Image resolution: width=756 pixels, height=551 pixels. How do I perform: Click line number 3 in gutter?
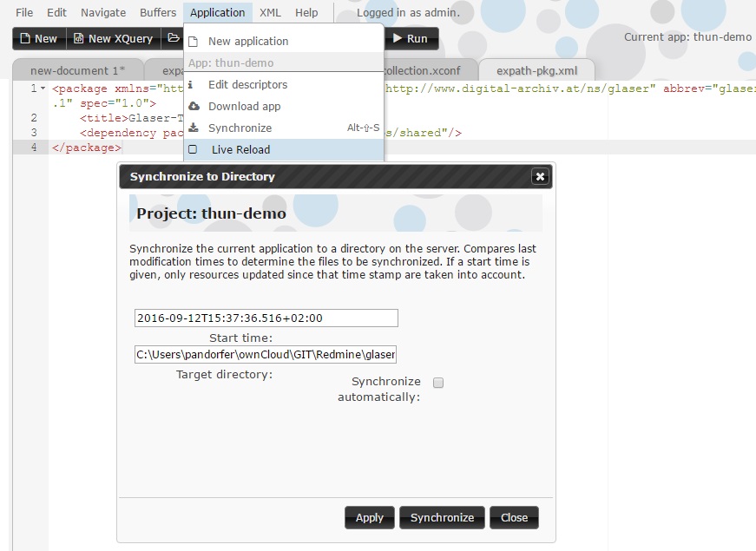tap(34, 133)
